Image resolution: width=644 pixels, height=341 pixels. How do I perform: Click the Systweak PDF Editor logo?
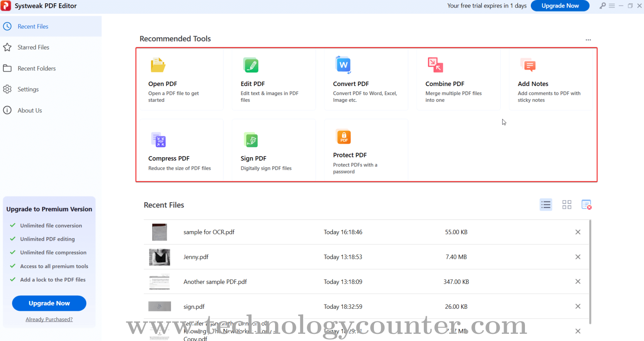pyautogui.click(x=6, y=6)
